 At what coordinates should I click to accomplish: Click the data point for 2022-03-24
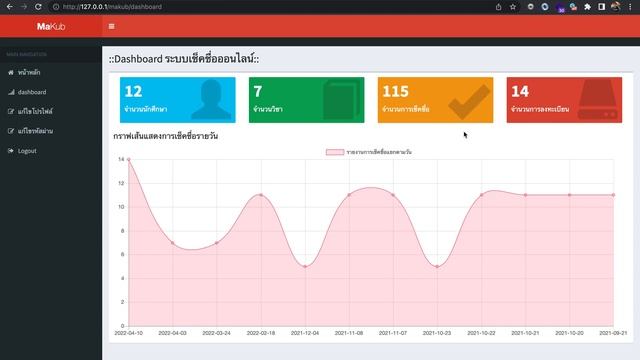click(217, 243)
